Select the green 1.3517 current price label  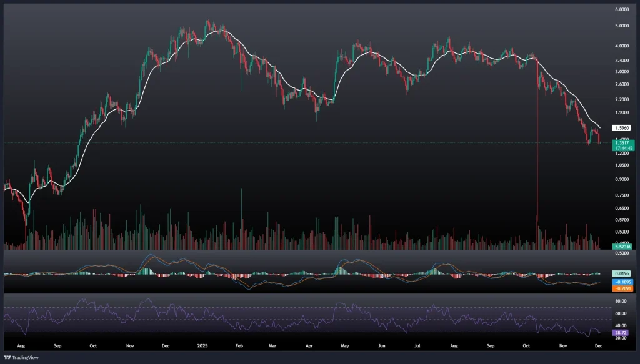pyautogui.click(x=621, y=143)
